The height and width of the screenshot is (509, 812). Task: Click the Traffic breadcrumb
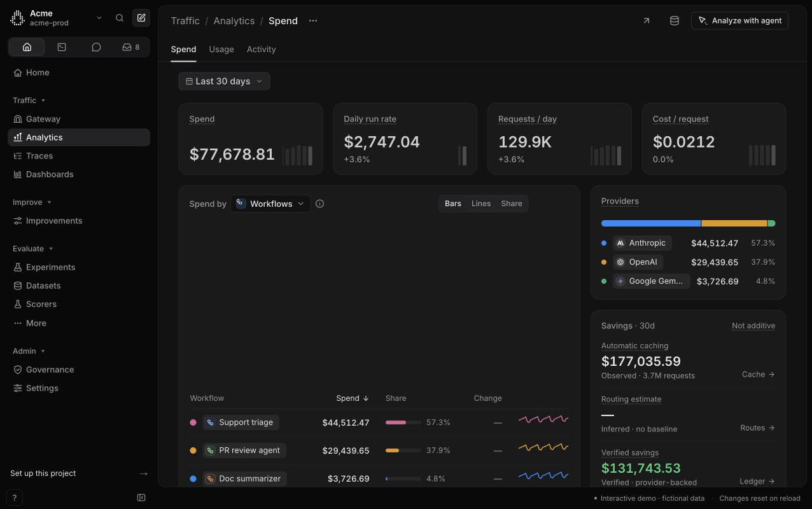[x=185, y=20]
